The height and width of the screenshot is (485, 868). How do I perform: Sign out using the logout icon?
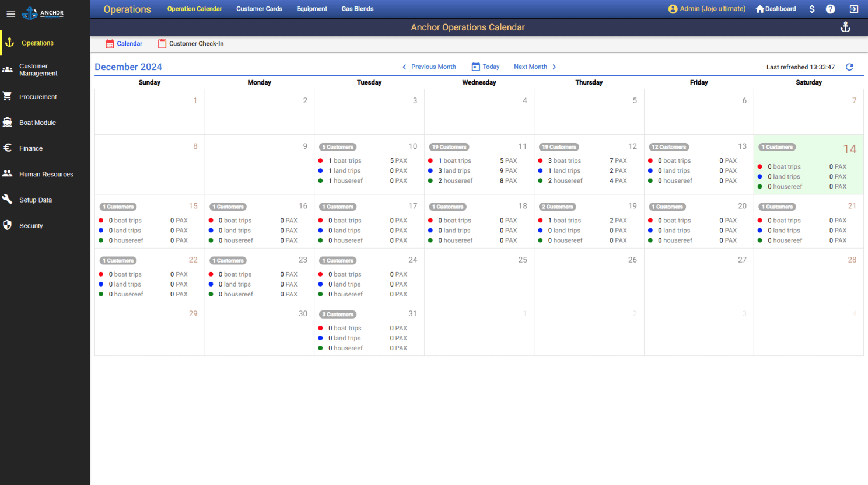tap(854, 9)
